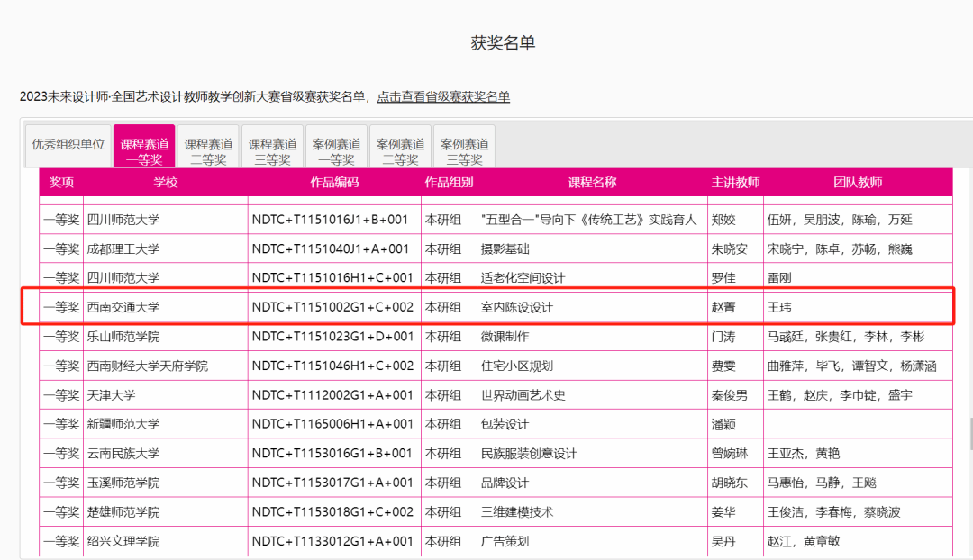Image resolution: width=973 pixels, height=560 pixels.
Task: Select the 楚雄师范学院 school cell
Action: [166, 512]
